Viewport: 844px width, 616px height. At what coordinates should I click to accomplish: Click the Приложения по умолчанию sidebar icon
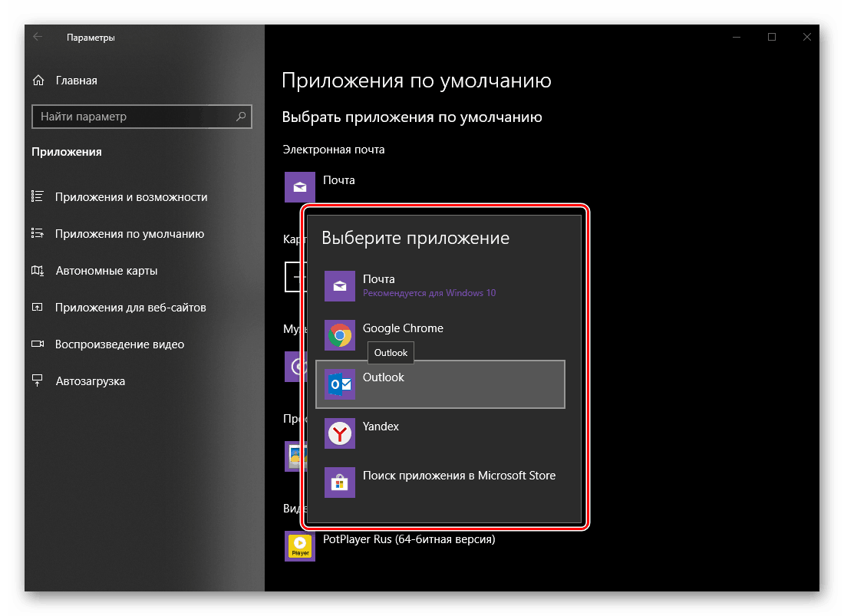(37, 233)
